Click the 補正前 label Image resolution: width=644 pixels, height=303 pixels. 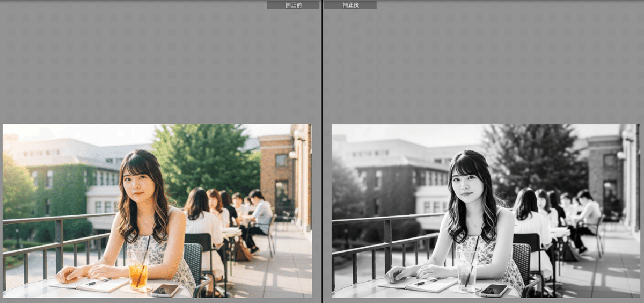(x=293, y=5)
